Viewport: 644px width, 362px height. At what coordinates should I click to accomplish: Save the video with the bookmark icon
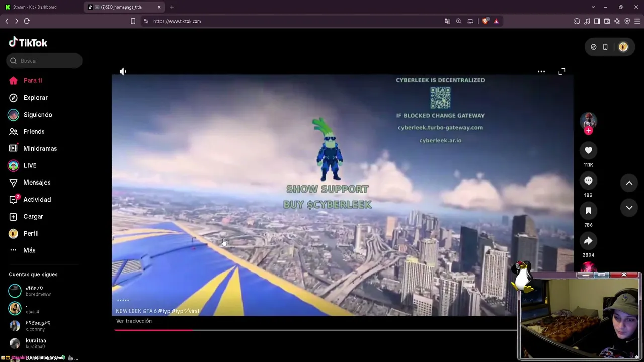(x=588, y=211)
